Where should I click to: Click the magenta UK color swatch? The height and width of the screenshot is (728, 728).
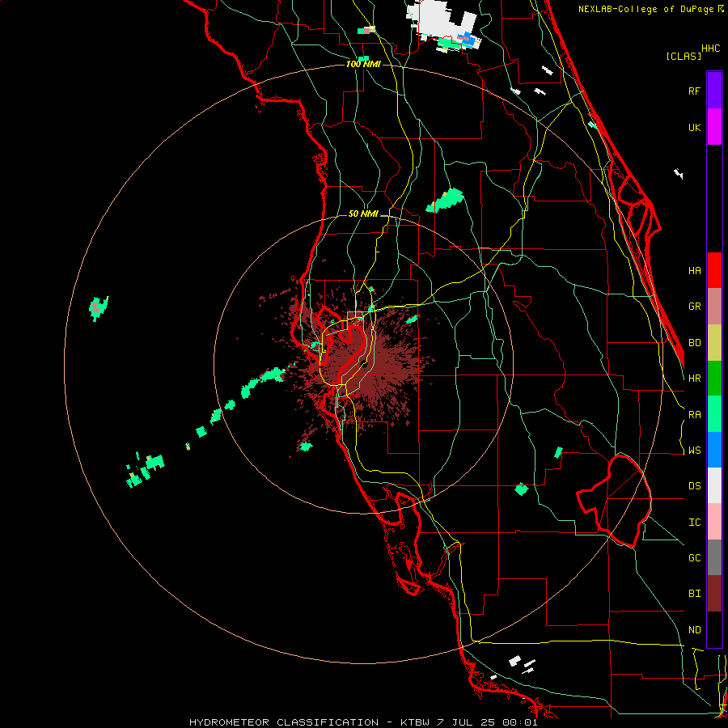coord(714,126)
